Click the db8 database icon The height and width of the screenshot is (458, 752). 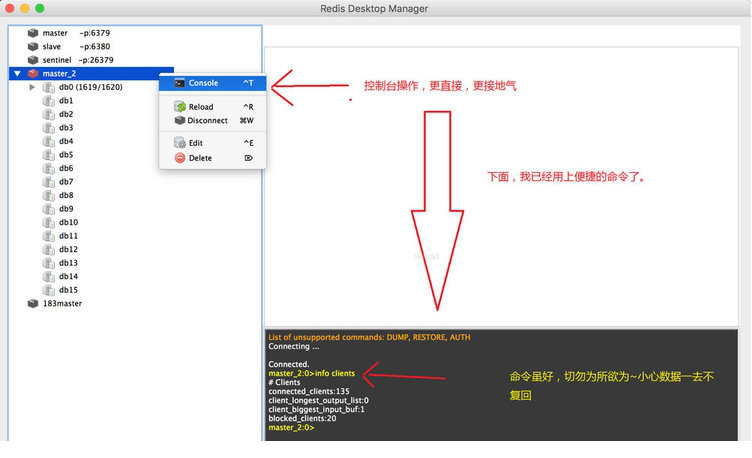[48, 195]
